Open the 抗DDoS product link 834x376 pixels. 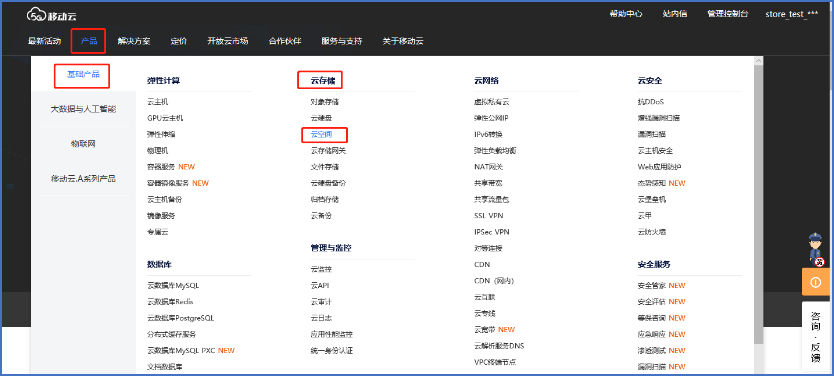click(x=650, y=102)
